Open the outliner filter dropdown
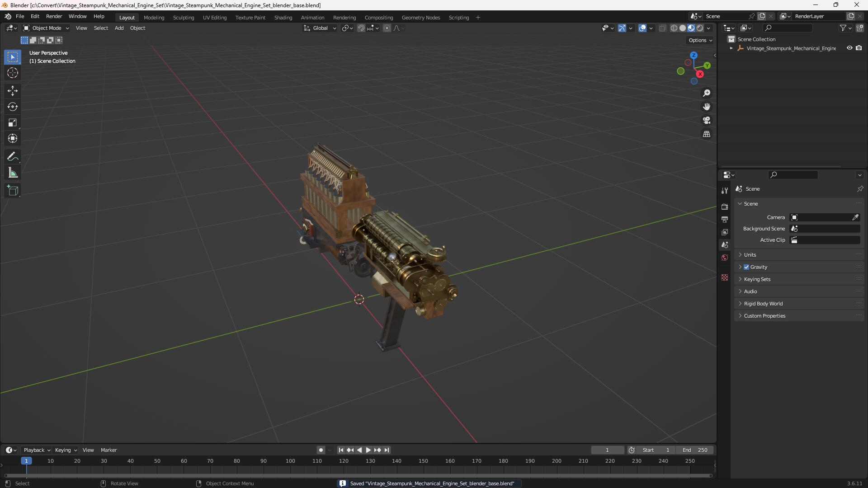Screen dimensions: 868x488 pyautogui.click(x=846, y=28)
